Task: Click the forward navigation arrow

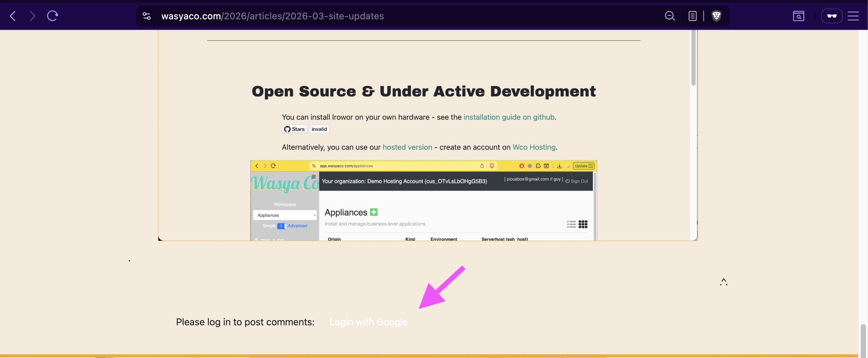Action: 32,16
